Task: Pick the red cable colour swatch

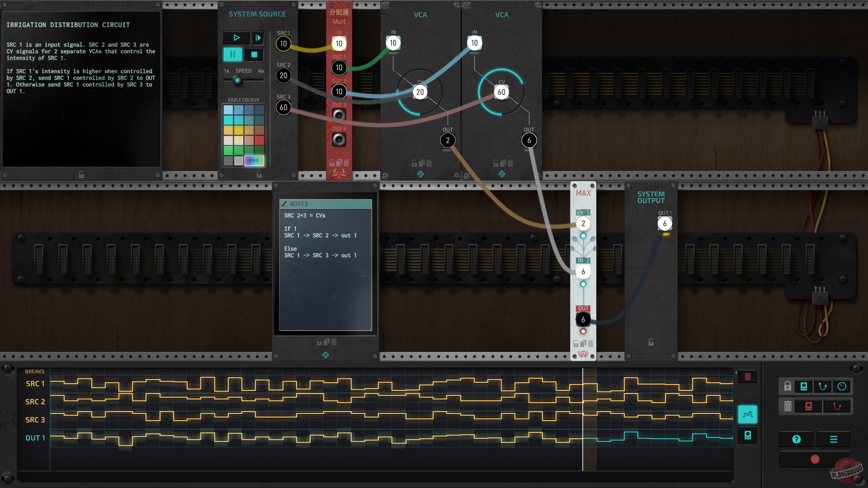Action: point(259,141)
